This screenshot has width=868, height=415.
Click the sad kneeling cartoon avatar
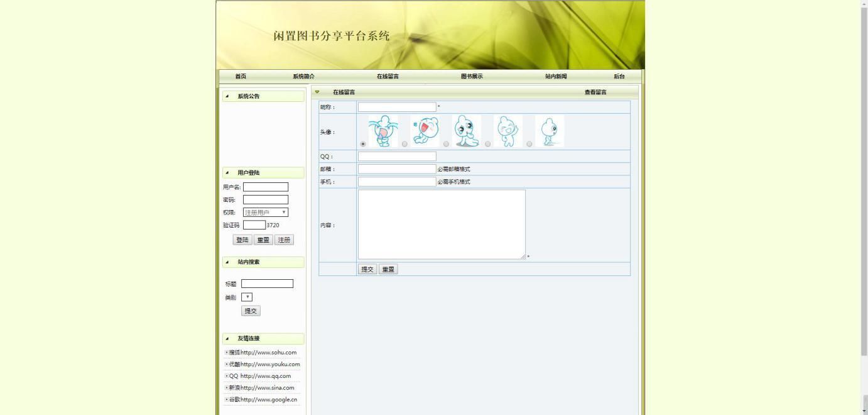pos(467,131)
